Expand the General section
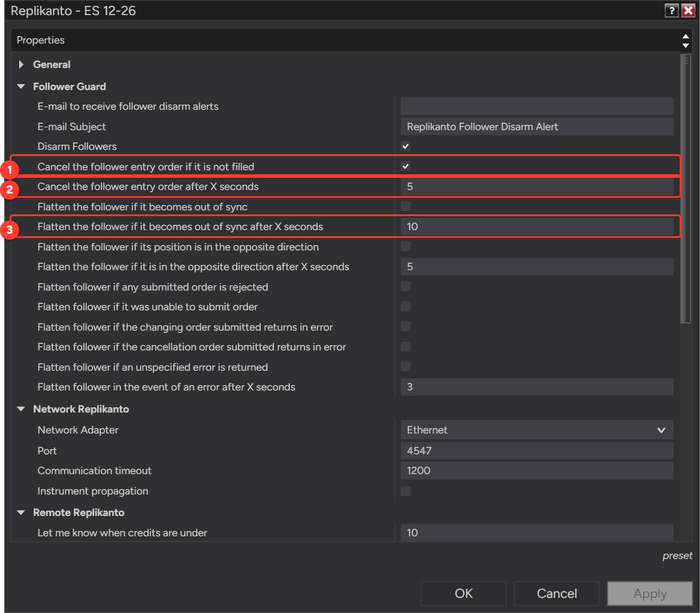The image size is (700, 613). point(21,64)
